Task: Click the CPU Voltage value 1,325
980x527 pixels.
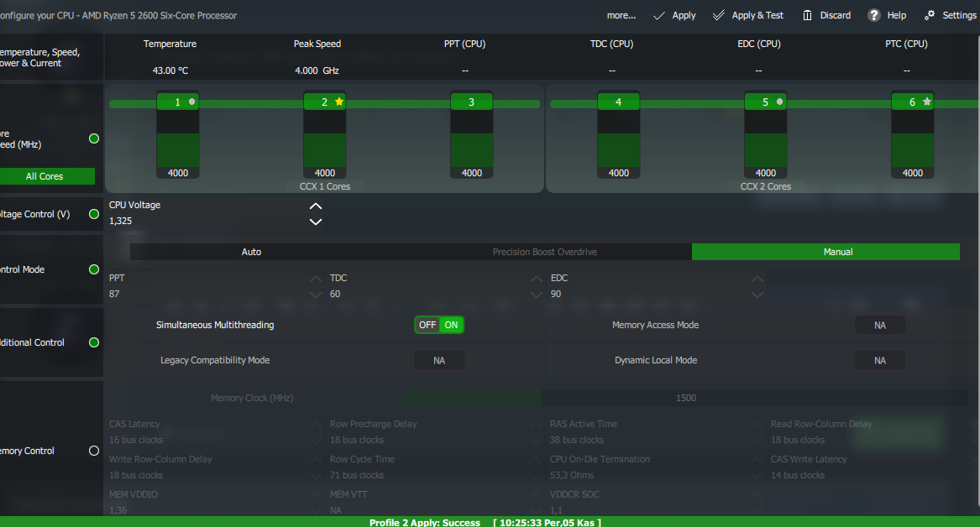Action: point(121,221)
